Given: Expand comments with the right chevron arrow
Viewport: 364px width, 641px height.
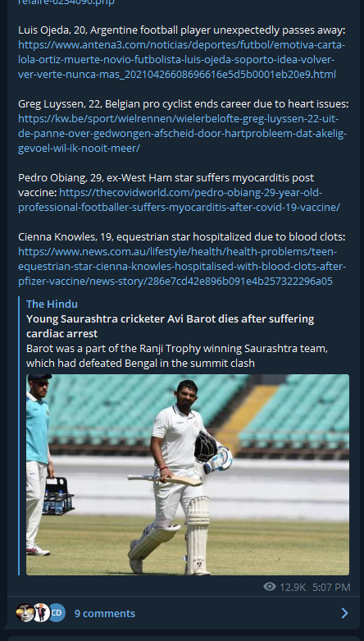Looking at the screenshot, I should click(x=344, y=613).
